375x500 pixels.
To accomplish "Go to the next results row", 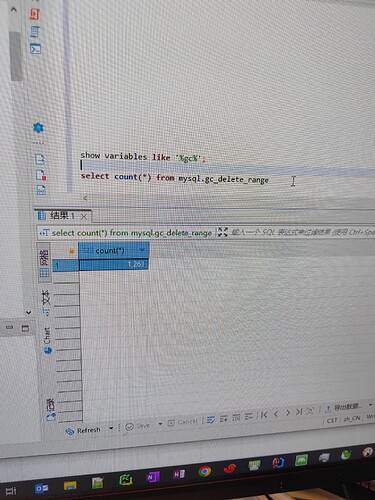I will tap(288, 413).
